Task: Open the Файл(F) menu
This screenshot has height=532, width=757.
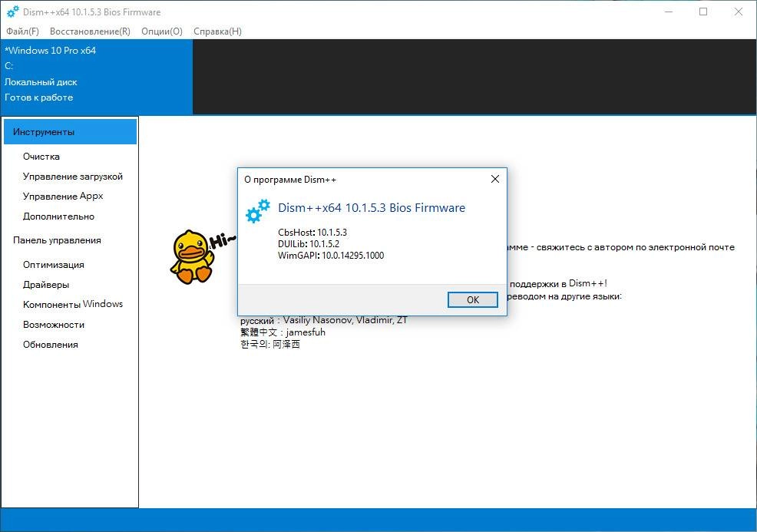Action: 22,31
